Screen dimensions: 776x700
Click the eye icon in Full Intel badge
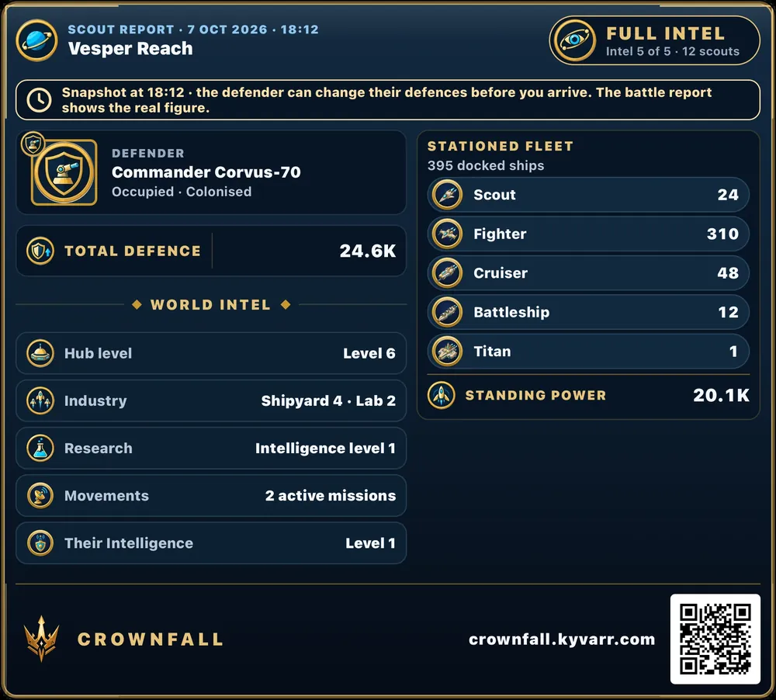(x=574, y=40)
